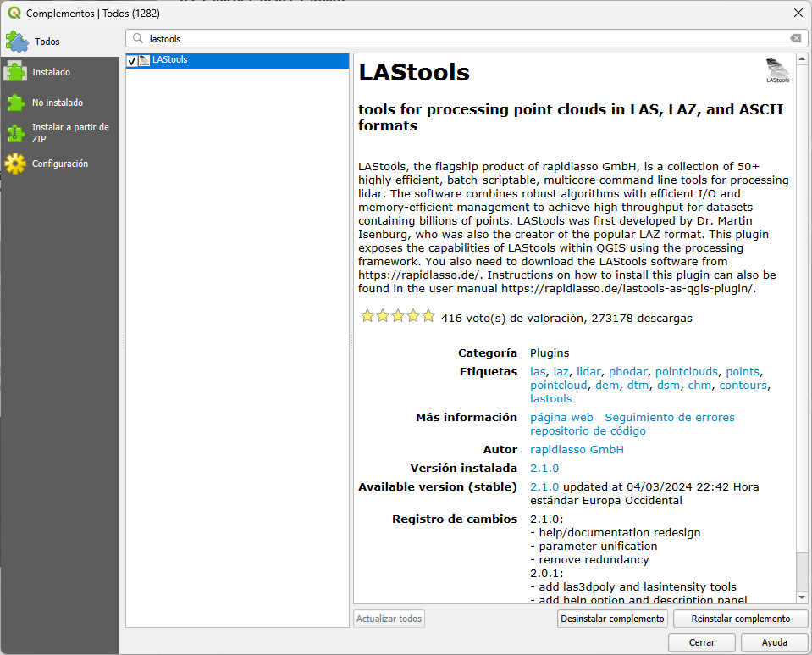The image size is (812, 655).
Task: Clear search text with the X icon
Action: [x=795, y=38]
